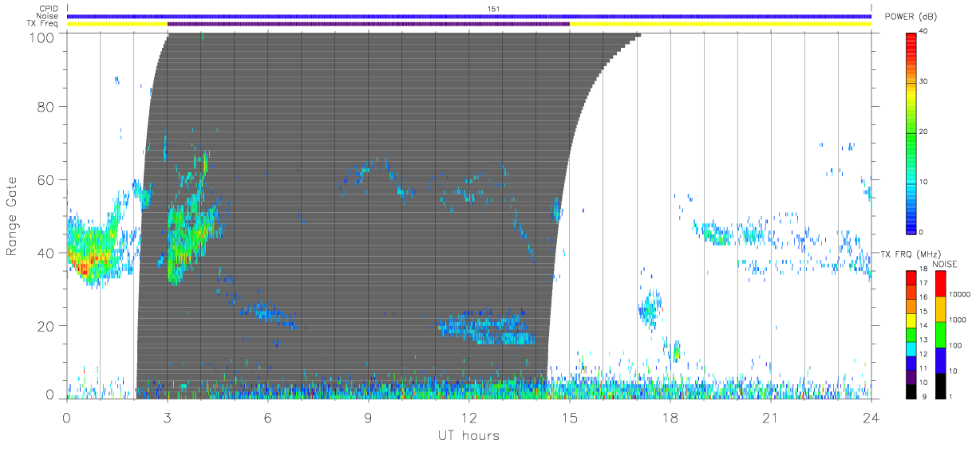Image resolution: width=980 pixels, height=452 pixels.
Task: Click the Noise row label
Action: tap(48, 16)
